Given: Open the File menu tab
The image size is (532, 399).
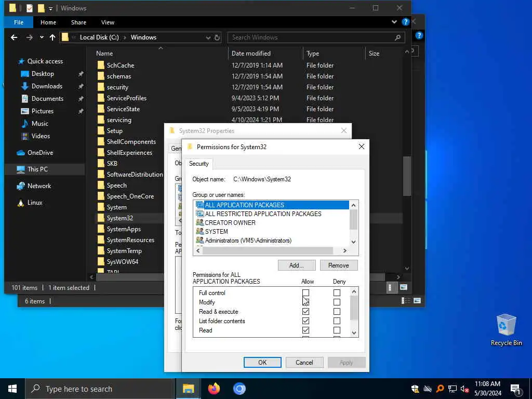Looking at the screenshot, I should coord(19,22).
